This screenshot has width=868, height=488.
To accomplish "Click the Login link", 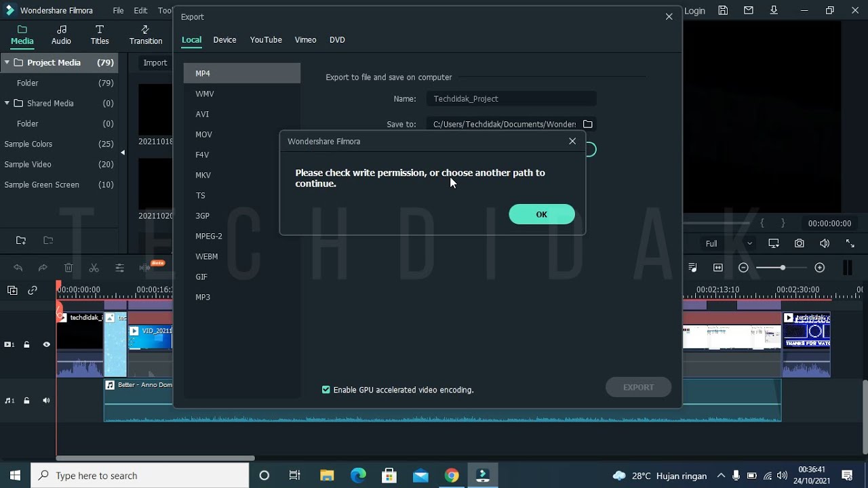I will 694,11.
